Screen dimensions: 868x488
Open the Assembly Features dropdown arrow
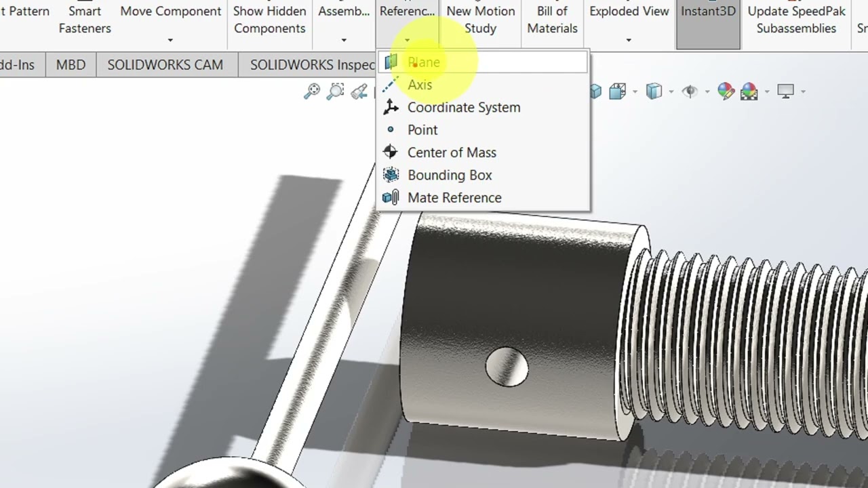pos(344,41)
